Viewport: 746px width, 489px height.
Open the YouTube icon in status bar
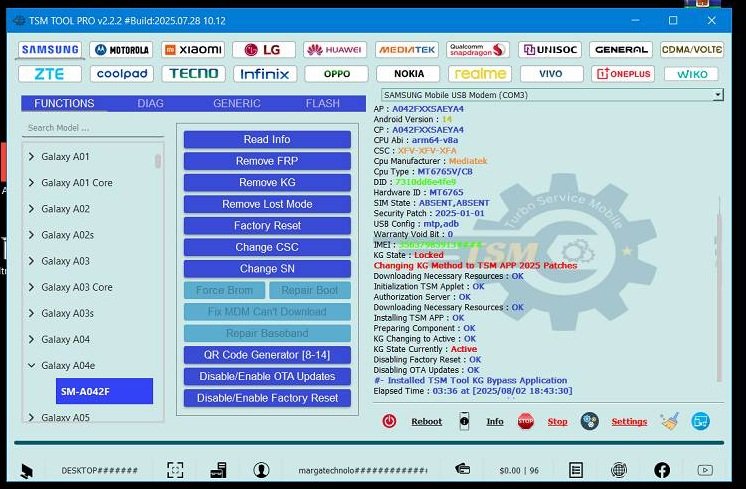click(705, 470)
